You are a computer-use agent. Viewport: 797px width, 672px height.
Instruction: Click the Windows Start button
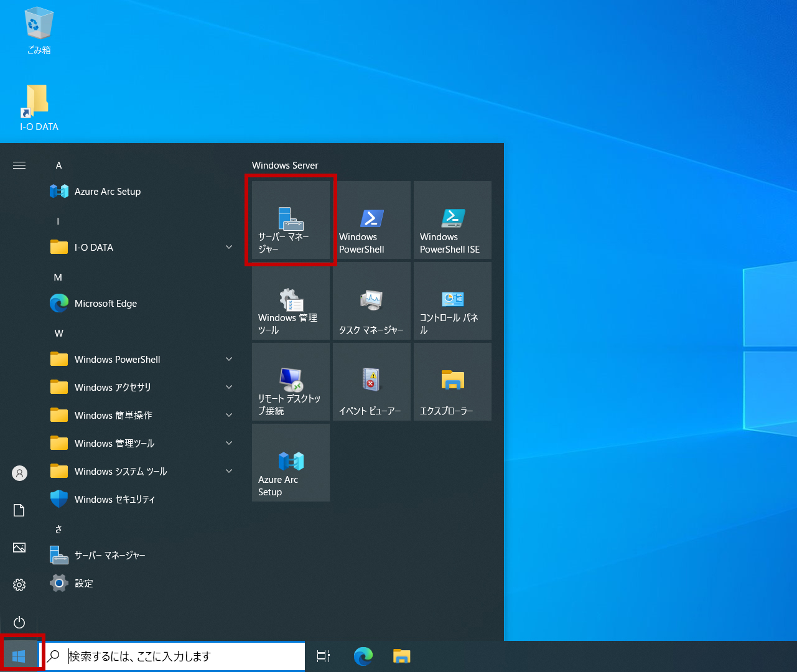point(19,656)
